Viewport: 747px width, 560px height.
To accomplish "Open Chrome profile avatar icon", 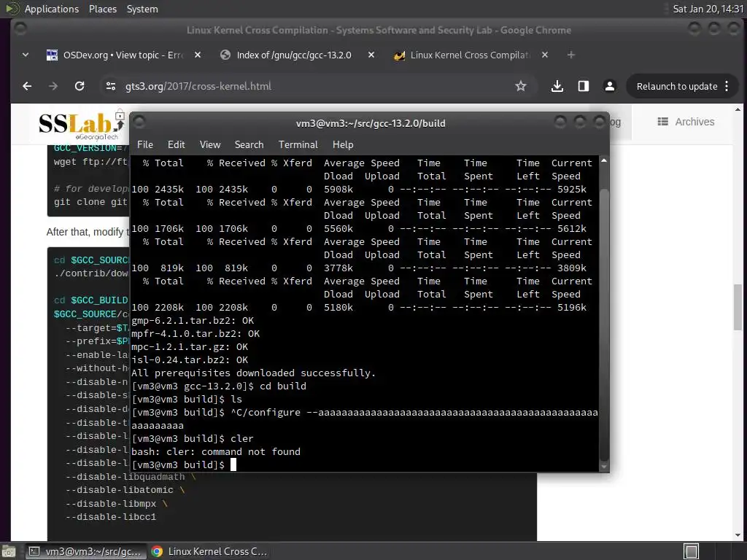I will [x=609, y=86].
